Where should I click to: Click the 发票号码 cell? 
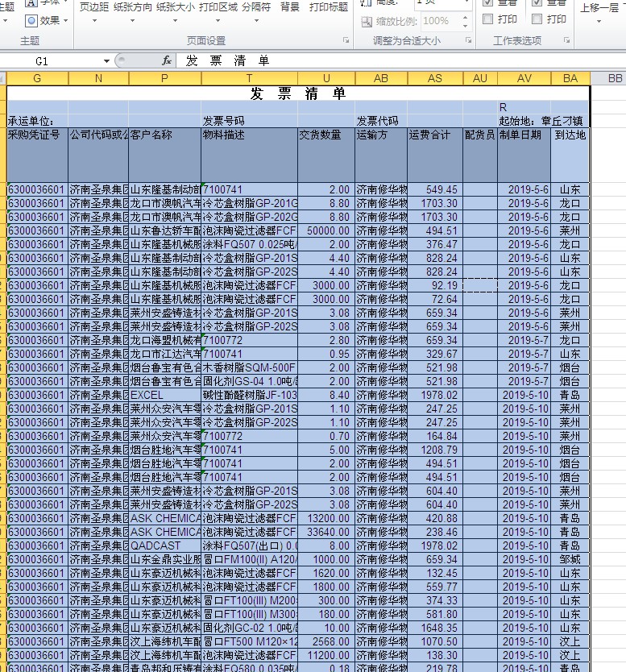pyautogui.click(x=250, y=121)
